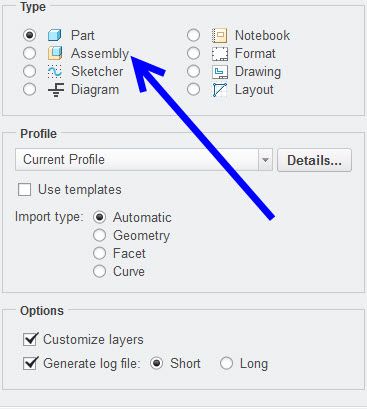
Task: Select Facet import type
Action: (99, 253)
